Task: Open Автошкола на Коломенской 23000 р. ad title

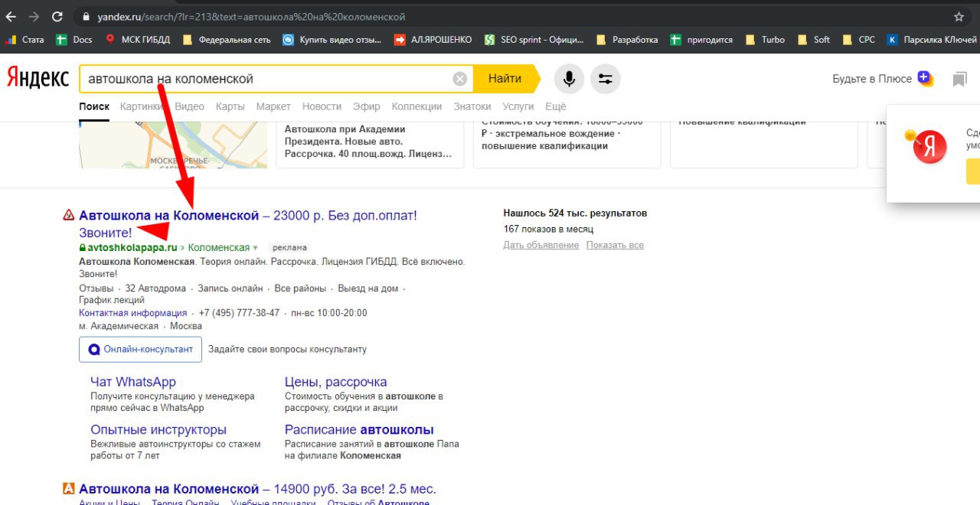Action: click(x=248, y=223)
